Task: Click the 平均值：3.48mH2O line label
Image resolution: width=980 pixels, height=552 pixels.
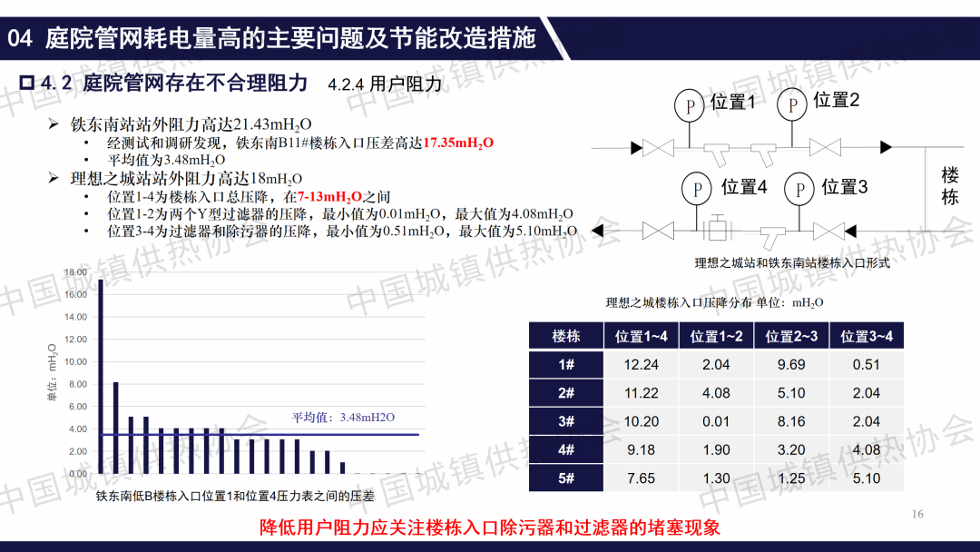Action: (x=343, y=418)
